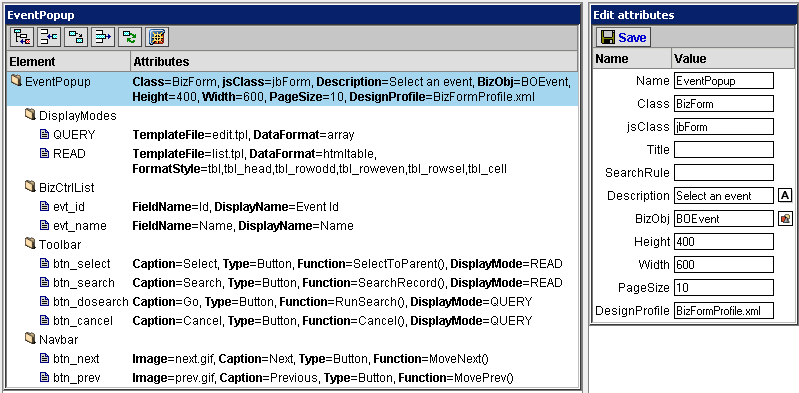Click the folder icon of EventPopup root

tap(17, 82)
